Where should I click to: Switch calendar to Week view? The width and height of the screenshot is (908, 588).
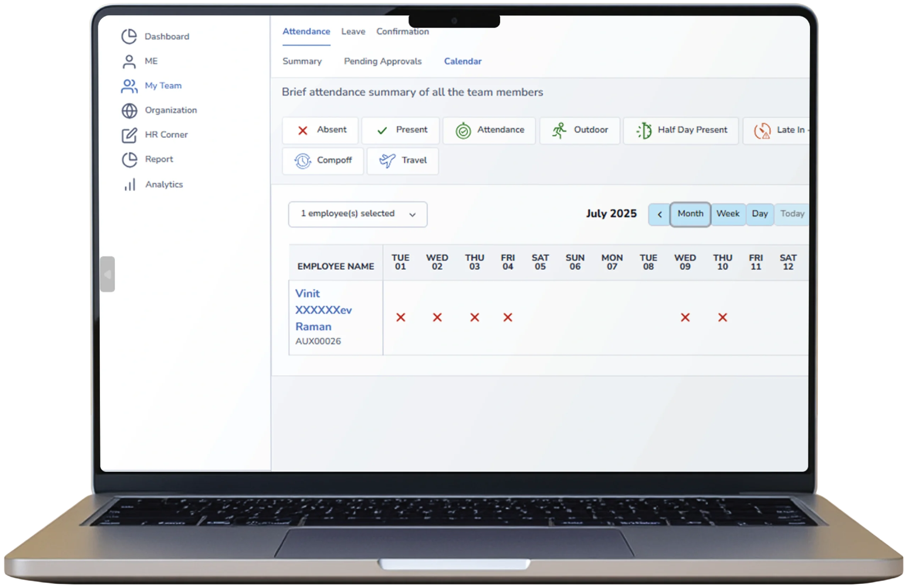[727, 214]
